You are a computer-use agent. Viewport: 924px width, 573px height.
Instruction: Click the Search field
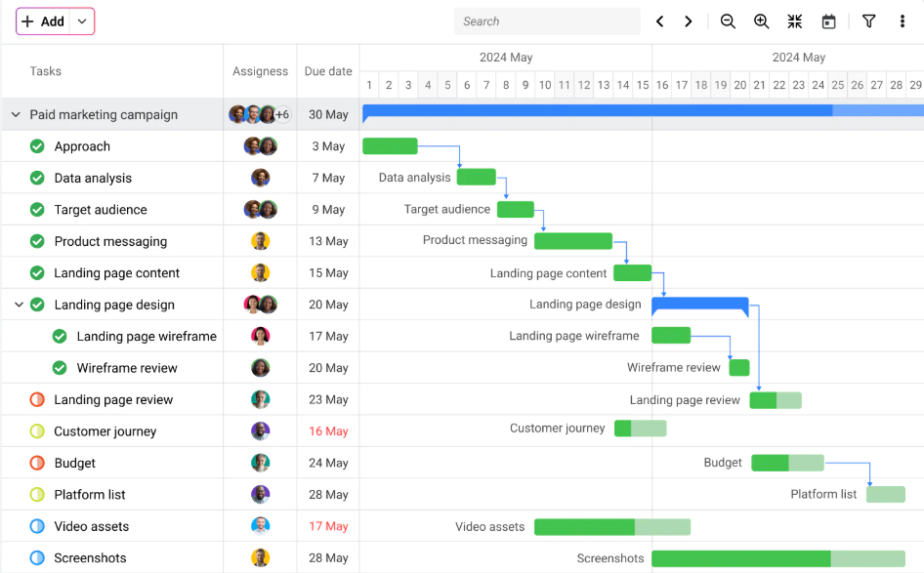[547, 20]
